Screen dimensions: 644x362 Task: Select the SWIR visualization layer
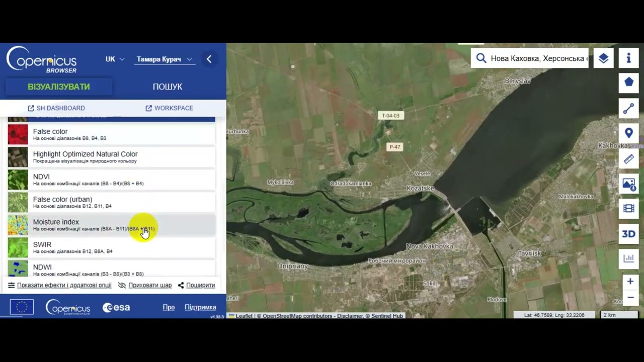coord(112,247)
